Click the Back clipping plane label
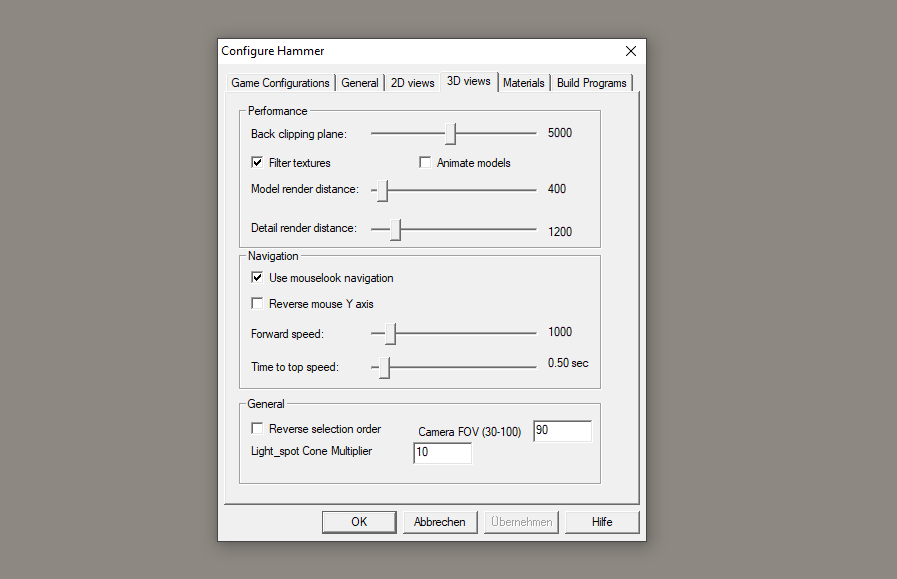This screenshot has width=897, height=579. pos(299,134)
